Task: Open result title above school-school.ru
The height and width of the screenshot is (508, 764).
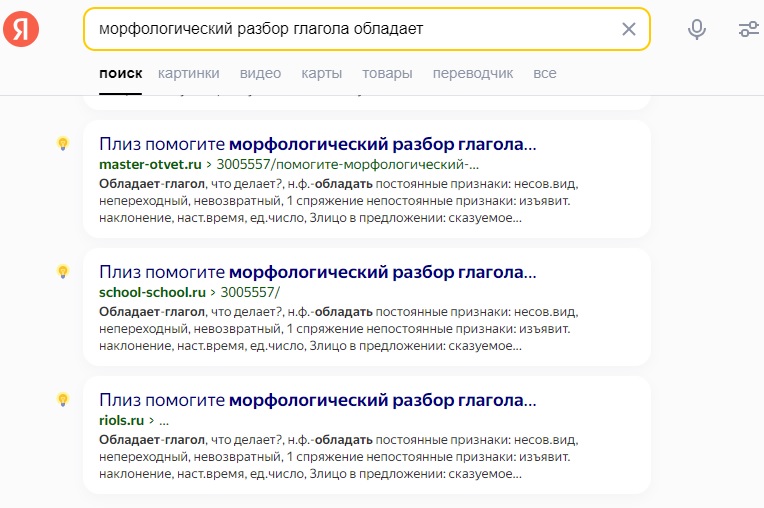Action: point(318,271)
